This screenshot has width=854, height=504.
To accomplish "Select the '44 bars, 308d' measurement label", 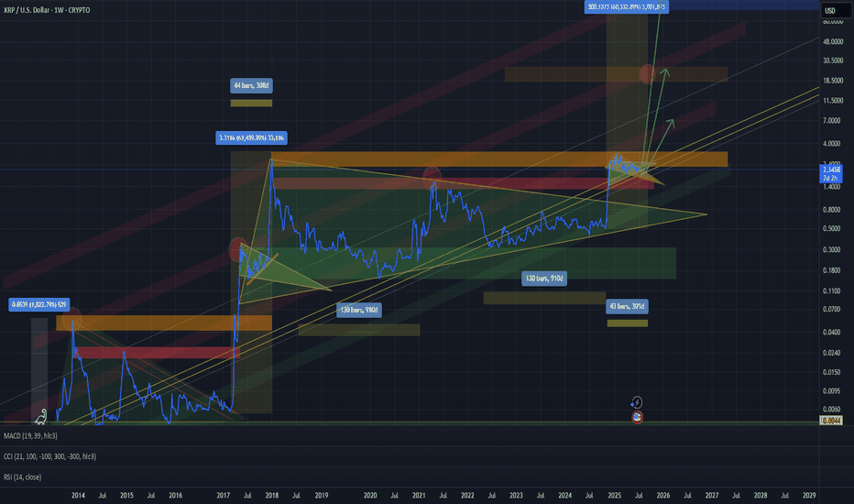I will pos(251,85).
